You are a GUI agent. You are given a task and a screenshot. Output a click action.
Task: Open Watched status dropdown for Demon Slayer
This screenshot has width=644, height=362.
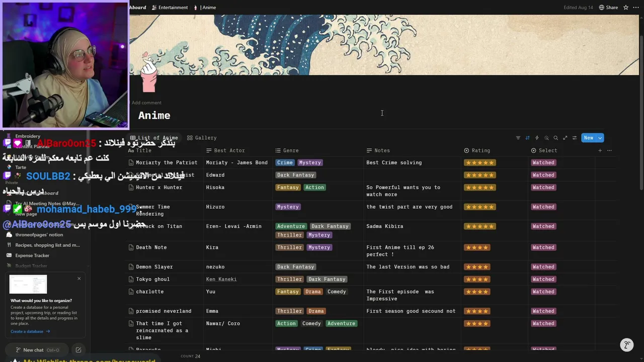[543, 267]
